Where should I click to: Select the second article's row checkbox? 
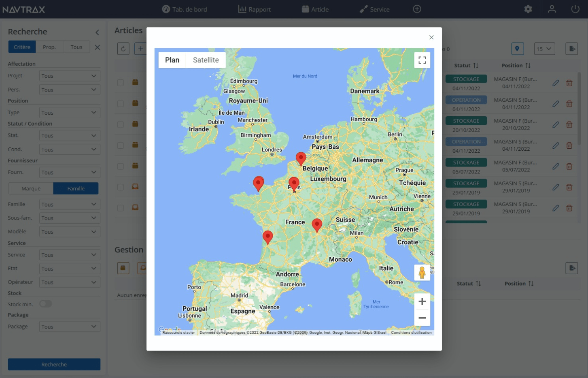pos(120,104)
